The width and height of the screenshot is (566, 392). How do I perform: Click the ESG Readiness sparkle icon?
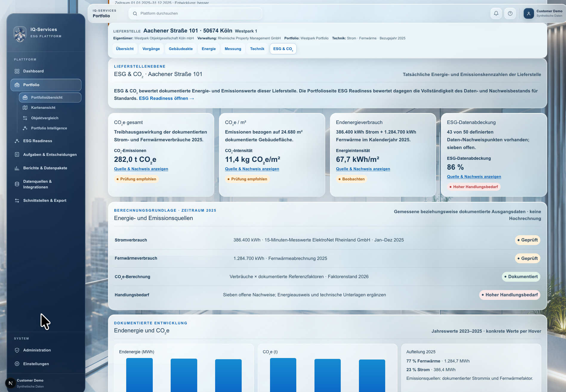(17, 141)
